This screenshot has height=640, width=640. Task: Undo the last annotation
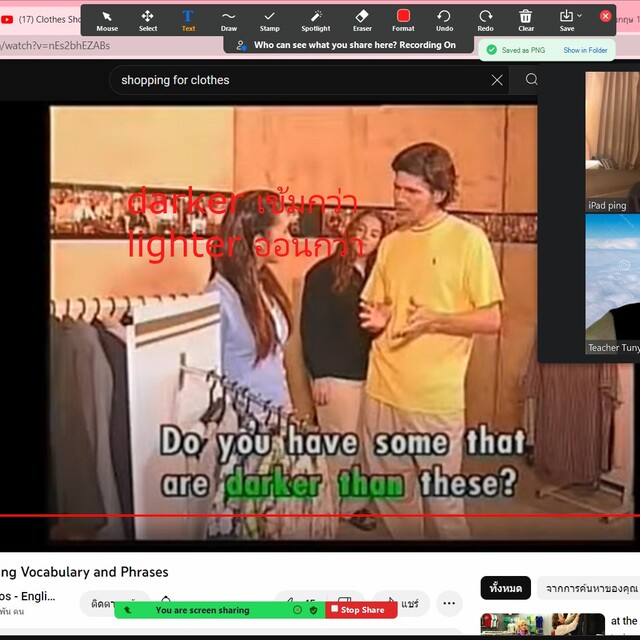(x=444, y=21)
